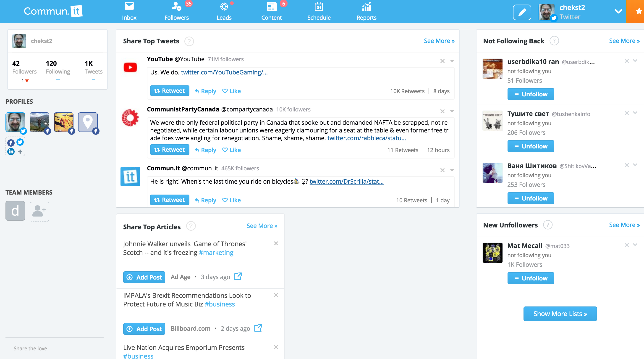The height and width of the screenshot is (359, 644).
Task: Open the Followers tab
Action: [176, 11]
